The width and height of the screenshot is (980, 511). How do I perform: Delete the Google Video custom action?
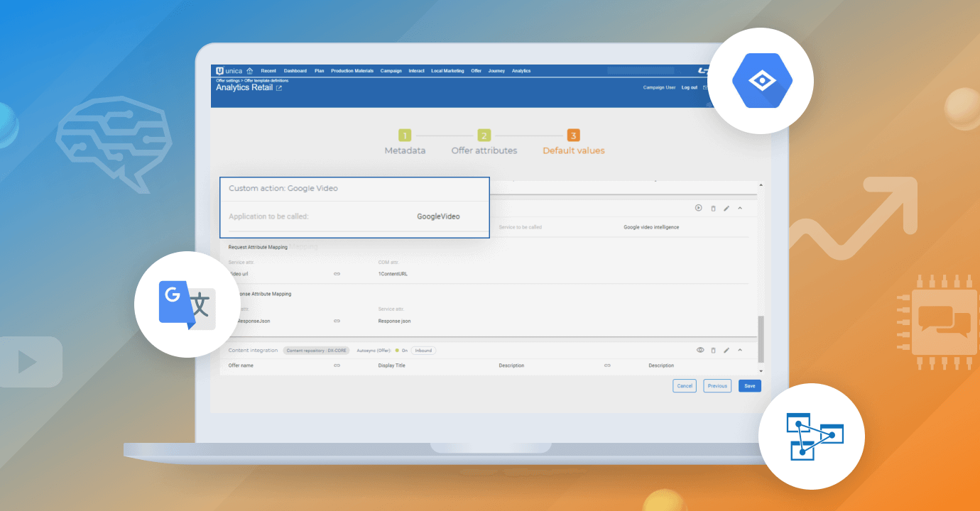pyautogui.click(x=713, y=208)
